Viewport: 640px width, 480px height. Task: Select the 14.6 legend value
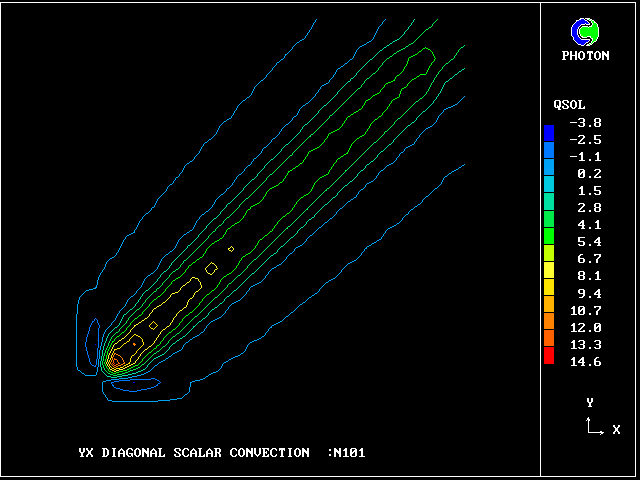[585, 362]
